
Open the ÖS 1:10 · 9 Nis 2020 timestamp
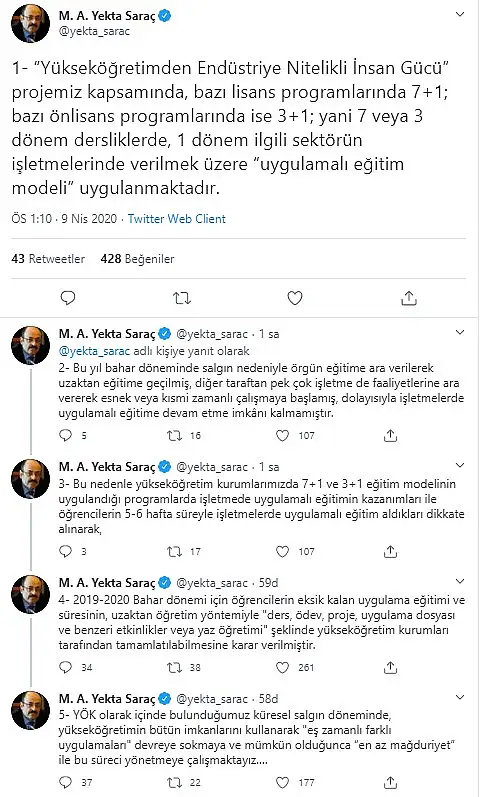coord(64,219)
